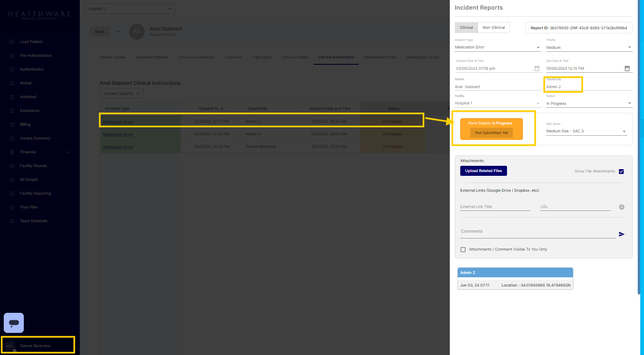Screen dimensions: 644x355
Task: Switch to the Non-Clinical toggle option
Action: [493, 28]
